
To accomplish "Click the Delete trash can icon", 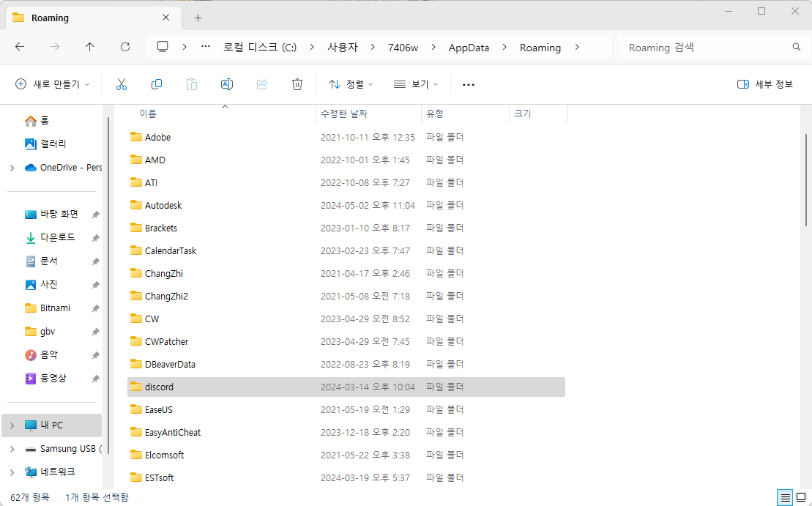I will tap(297, 84).
